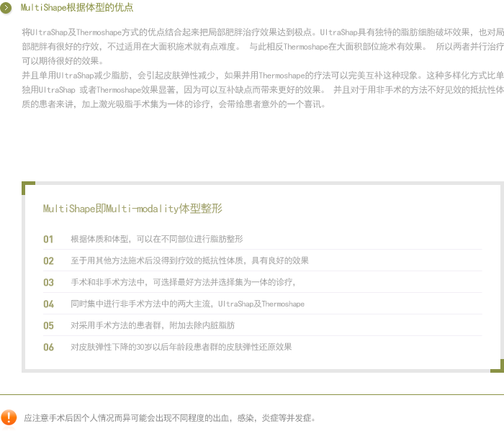Screen dimensions: 504x431
Task: Click list number 03
Action: point(48,282)
